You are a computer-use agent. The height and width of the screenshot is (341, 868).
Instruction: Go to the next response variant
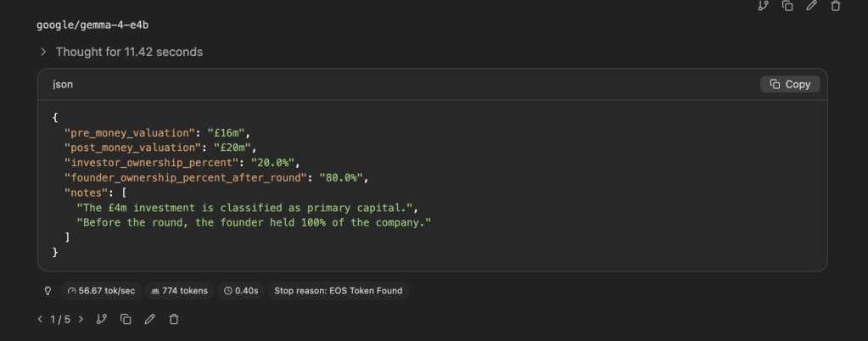pyautogui.click(x=81, y=319)
